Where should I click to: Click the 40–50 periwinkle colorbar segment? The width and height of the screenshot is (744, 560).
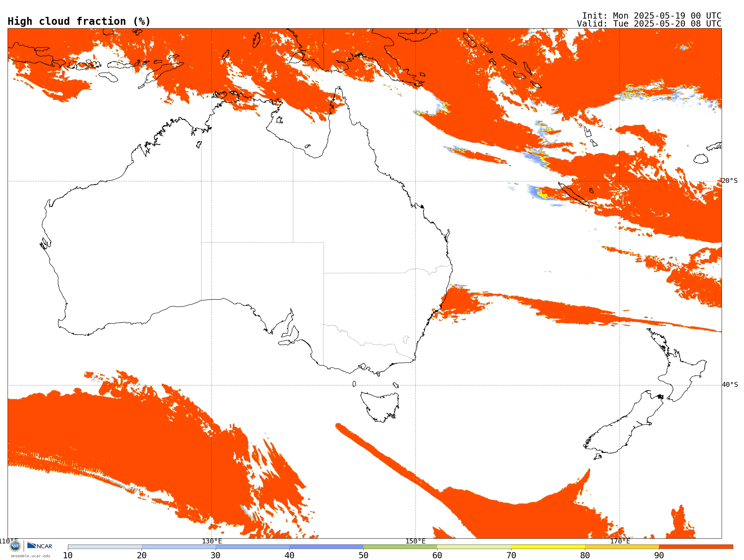pos(327,547)
